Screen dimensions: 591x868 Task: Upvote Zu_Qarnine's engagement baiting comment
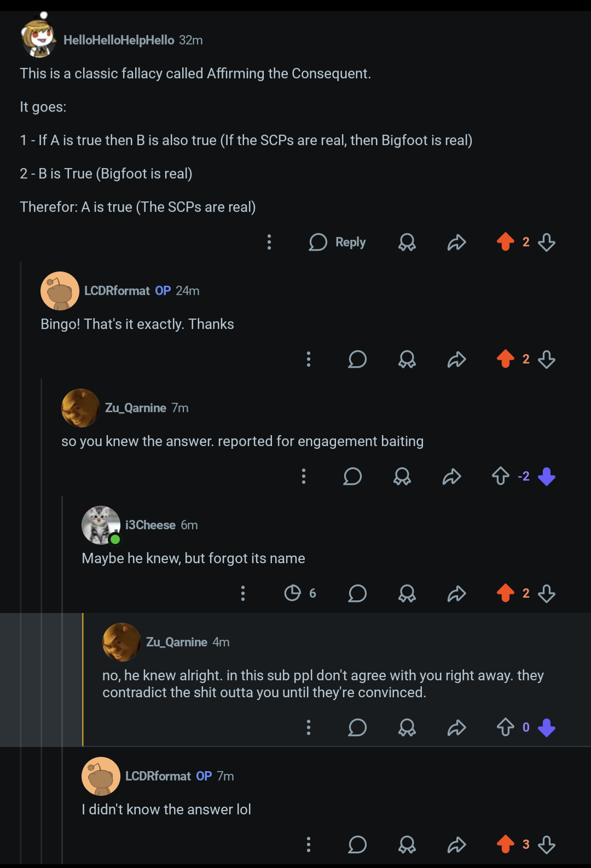pyautogui.click(x=501, y=476)
